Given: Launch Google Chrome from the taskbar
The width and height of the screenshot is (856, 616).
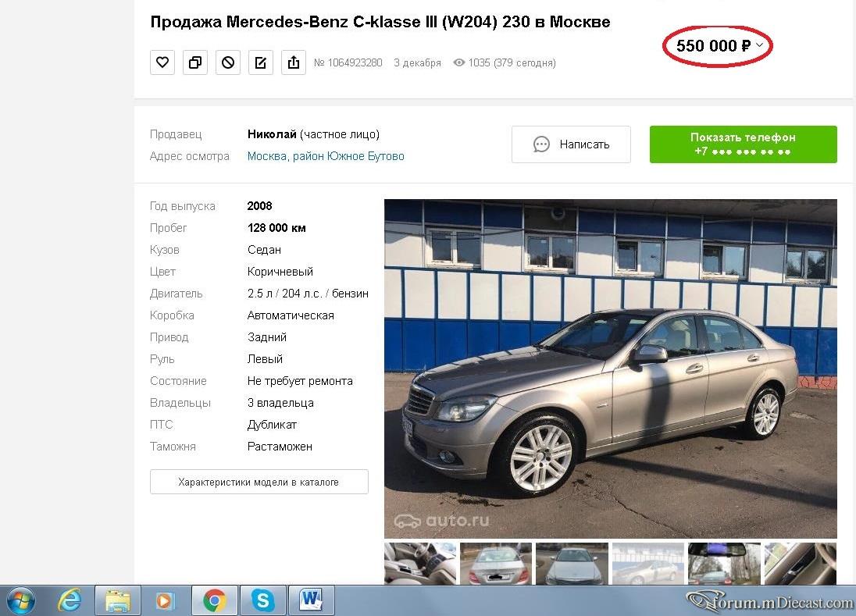Looking at the screenshot, I should [x=215, y=600].
